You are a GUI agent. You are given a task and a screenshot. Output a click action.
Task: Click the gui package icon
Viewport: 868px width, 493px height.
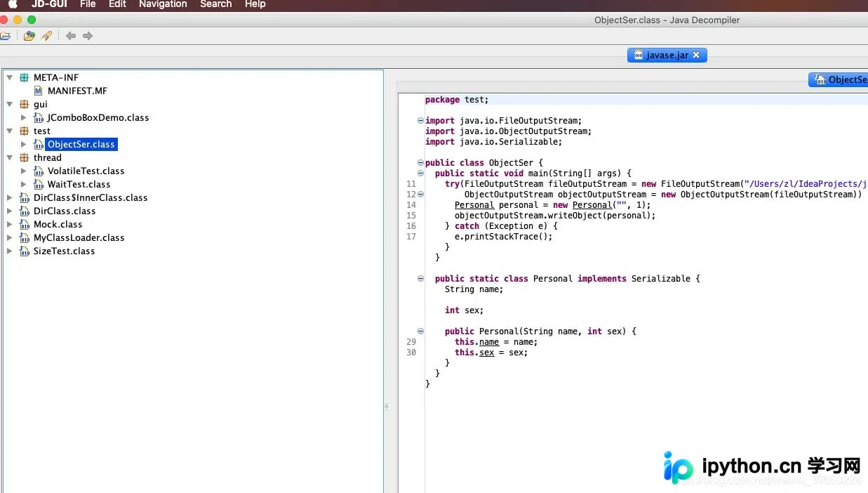pos(25,104)
